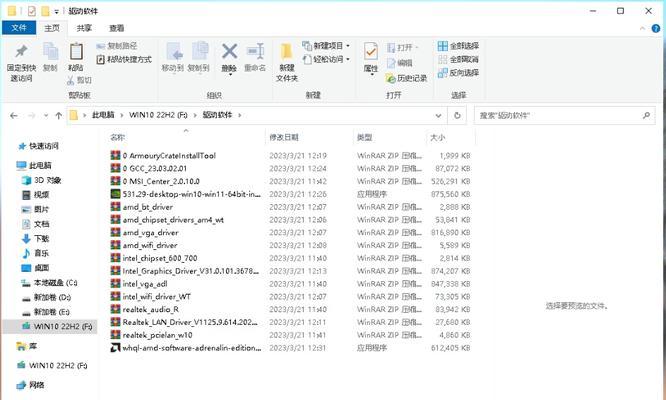Open the Easy access dropdown

[x=326, y=59]
